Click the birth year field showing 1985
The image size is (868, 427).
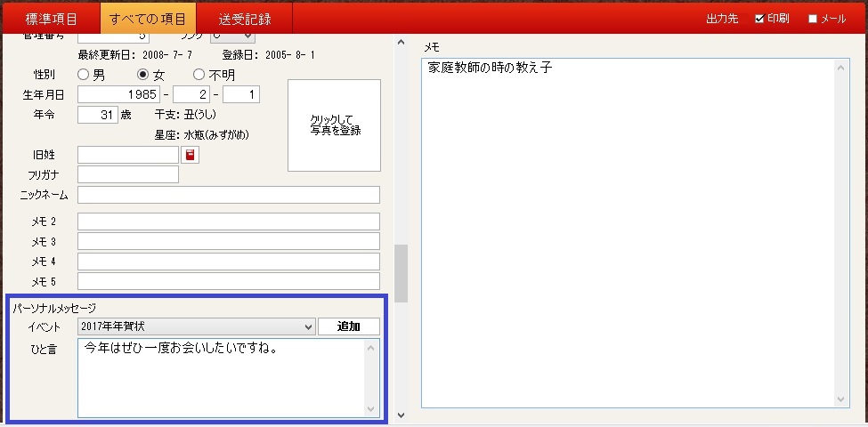coord(119,94)
